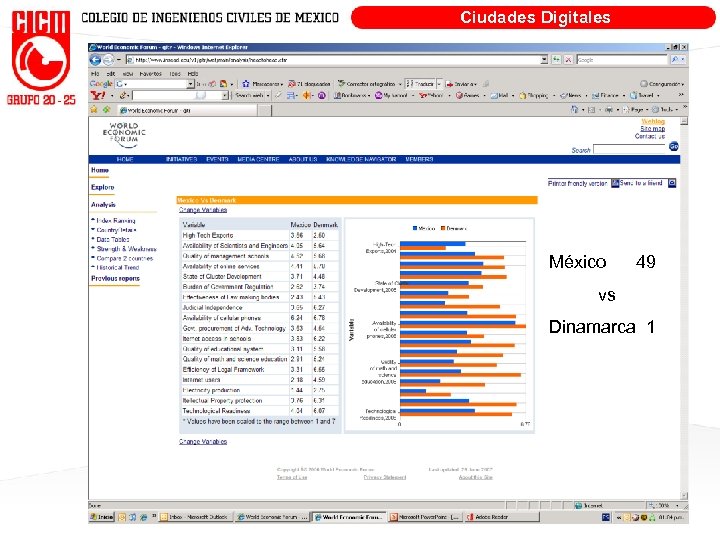720x540 pixels.
Task: Open Marcadores in the Google toolbar
Action: click(262, 84)
